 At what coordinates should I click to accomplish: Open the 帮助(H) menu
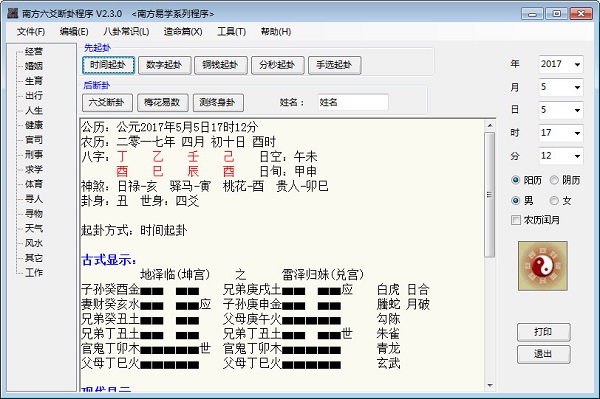(x=276, y=31)
